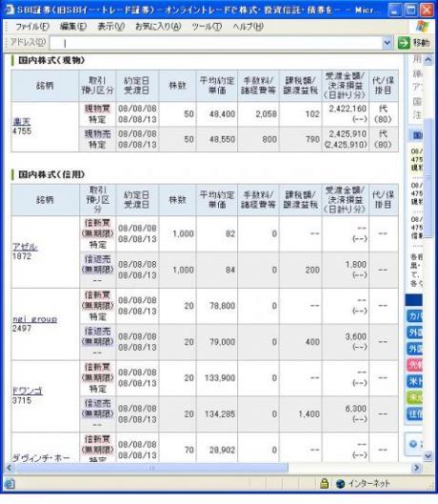Close the browser window

click(x=427, y=10)
